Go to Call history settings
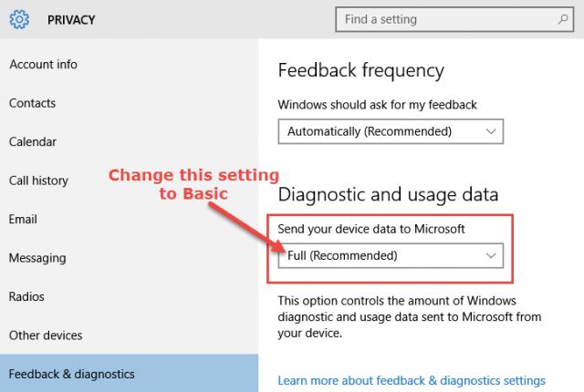Image resolution: width=584 pixels, height=392 pixels. tap(38, 181)
